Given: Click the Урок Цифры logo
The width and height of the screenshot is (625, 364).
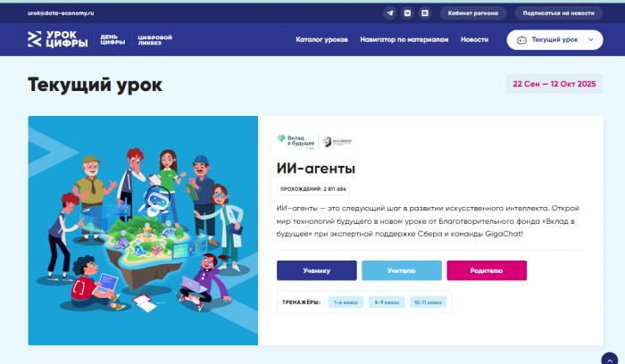Looking at the screenshot, I should [x=58, y=39].
